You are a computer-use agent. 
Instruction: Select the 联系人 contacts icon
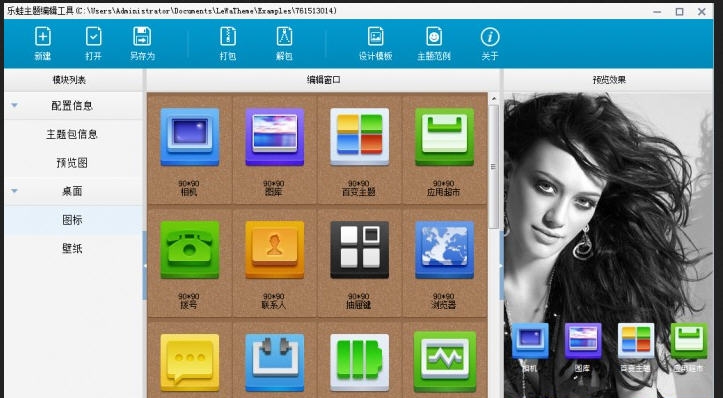pos(274,249)
